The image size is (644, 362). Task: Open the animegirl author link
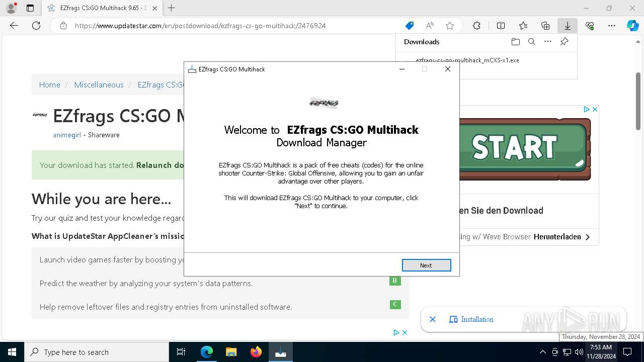point(67,135)
